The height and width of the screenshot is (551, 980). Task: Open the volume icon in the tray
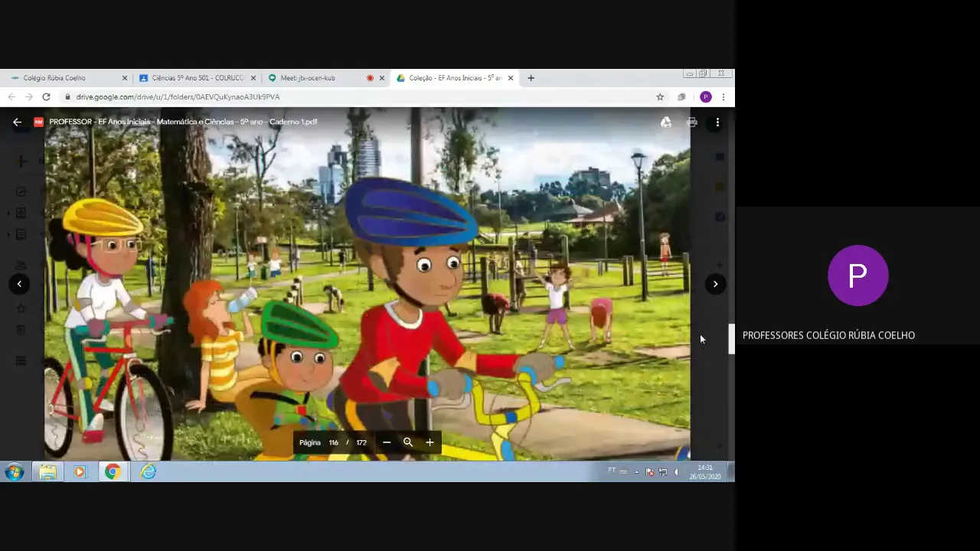pos(676,472)
